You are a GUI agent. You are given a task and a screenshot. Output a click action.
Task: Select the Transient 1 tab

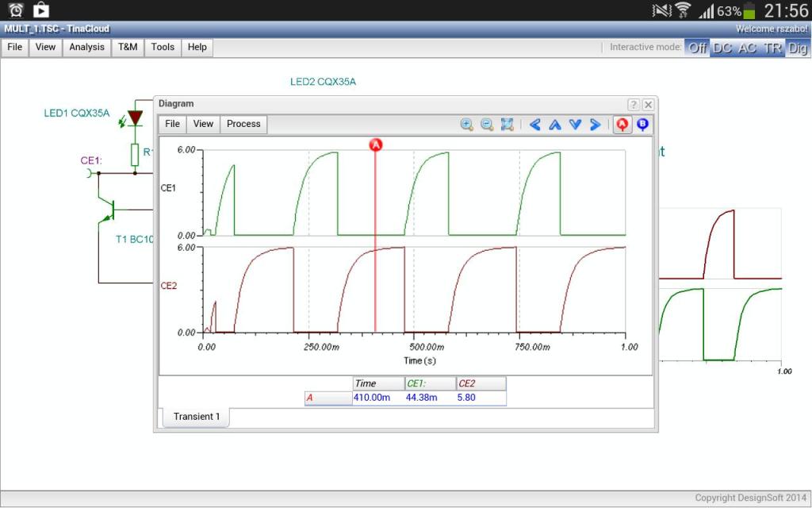[196, 417]
